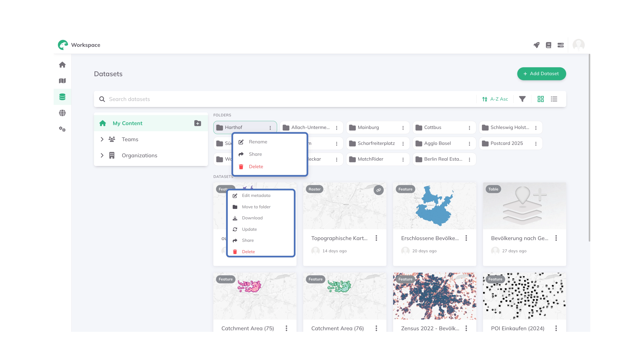Open options for Catchment Area (76)
Screen dimensions: 644x362
376,328
